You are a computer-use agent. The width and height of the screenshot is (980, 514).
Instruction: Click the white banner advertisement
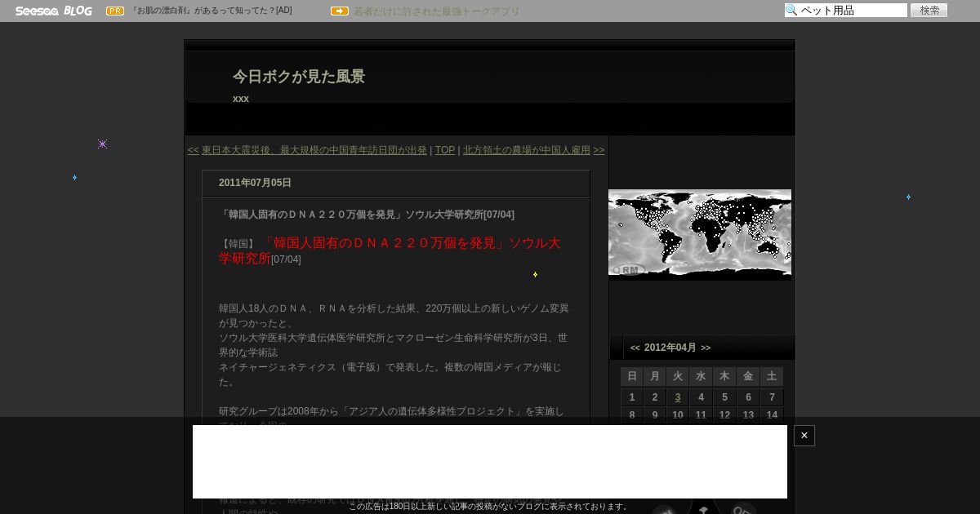coord(490,462)
